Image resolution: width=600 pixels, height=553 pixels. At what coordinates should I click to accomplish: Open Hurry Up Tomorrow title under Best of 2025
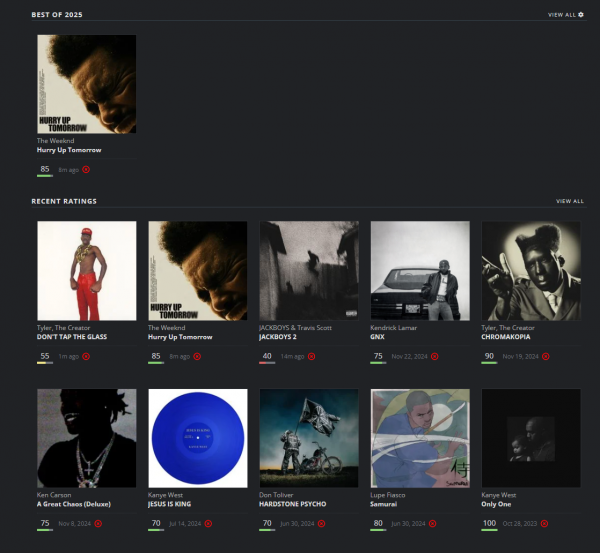pos(69,150)
